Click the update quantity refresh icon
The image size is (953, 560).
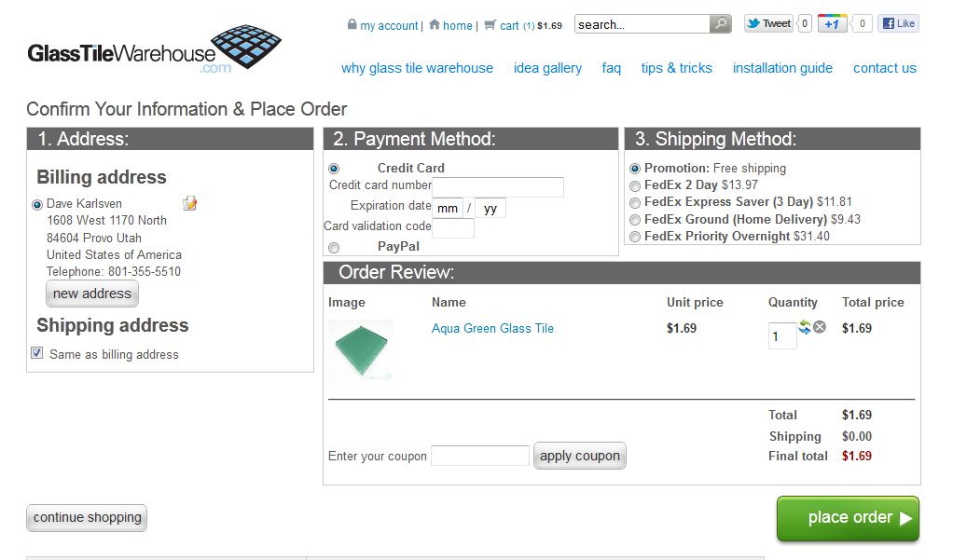click(x=805, y=327)
